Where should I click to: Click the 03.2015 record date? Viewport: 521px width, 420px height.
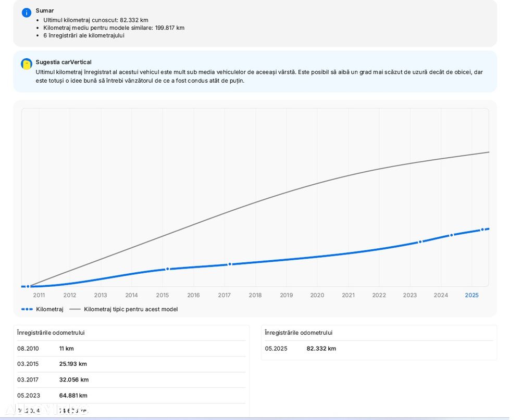point(28,364)
